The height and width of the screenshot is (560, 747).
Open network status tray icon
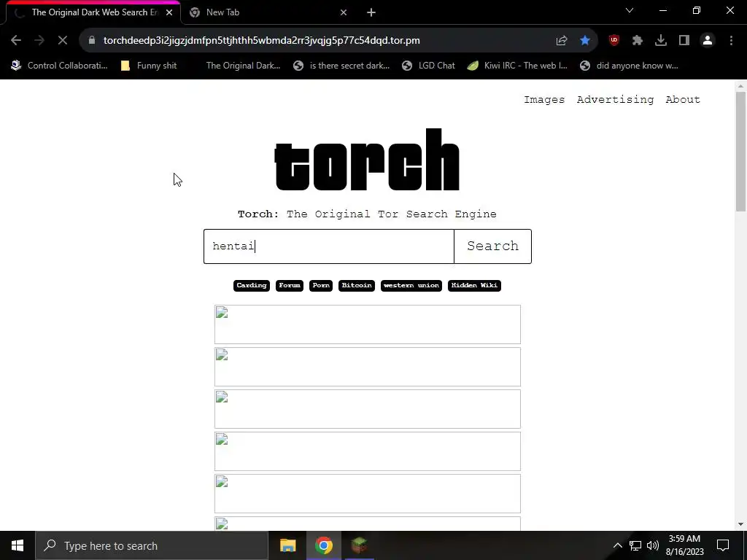coord(635,545)
